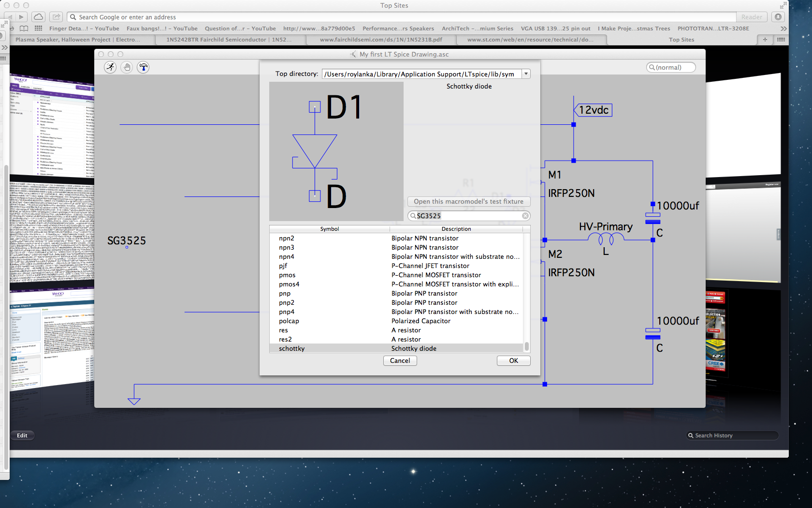This screenshot has width=812, height=508.
Task: Click the IRFP250N label under M1
Action: tap(571, 193)
